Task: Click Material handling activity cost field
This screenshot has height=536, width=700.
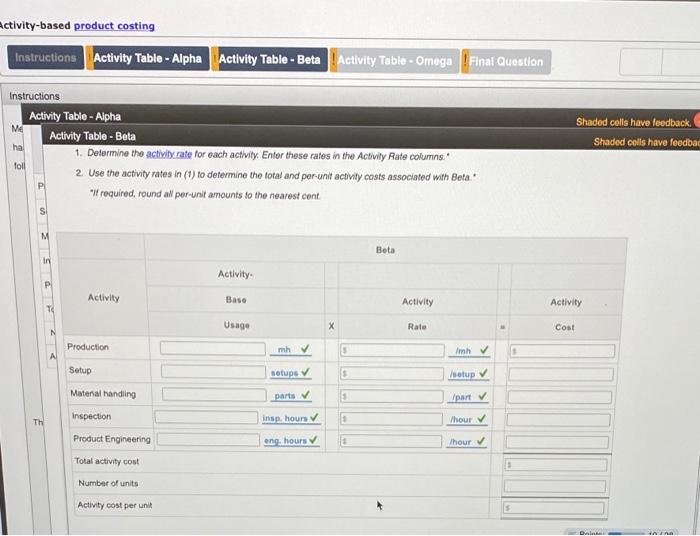Action: coord(559,397)
